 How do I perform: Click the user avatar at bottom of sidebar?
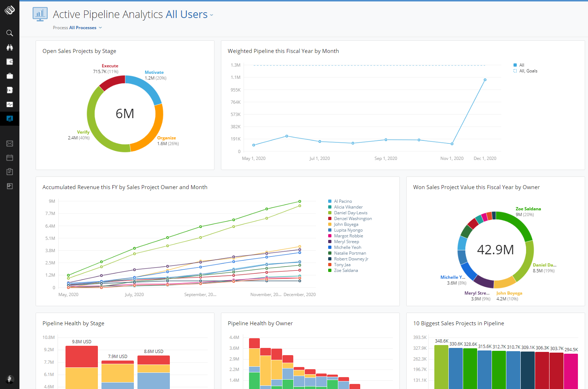coord(10,380)
